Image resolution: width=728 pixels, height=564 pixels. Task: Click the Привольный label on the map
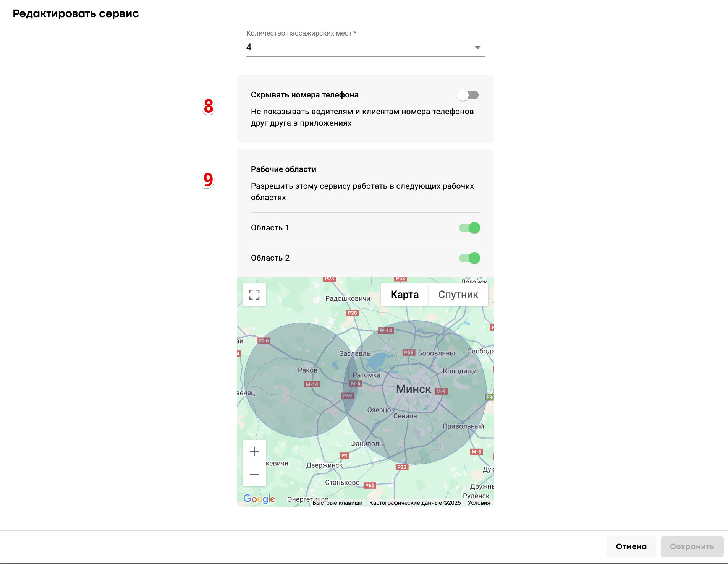click(x=463, y=426)
